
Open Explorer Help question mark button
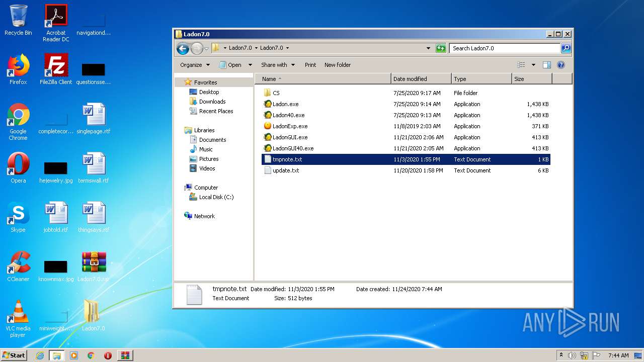(x=561, y=65)
